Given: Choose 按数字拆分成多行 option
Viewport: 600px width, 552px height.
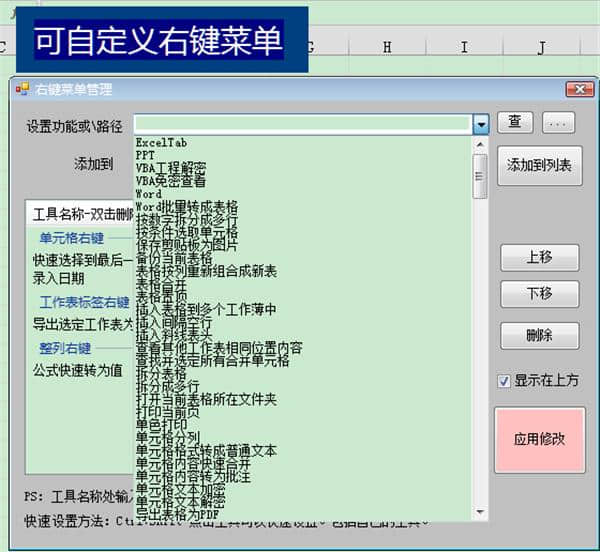Looking at the screenshot, I should (187, 220).
